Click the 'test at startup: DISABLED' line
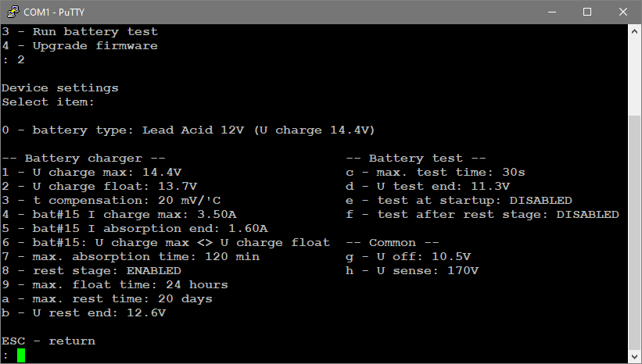 (x=459, y=201)
